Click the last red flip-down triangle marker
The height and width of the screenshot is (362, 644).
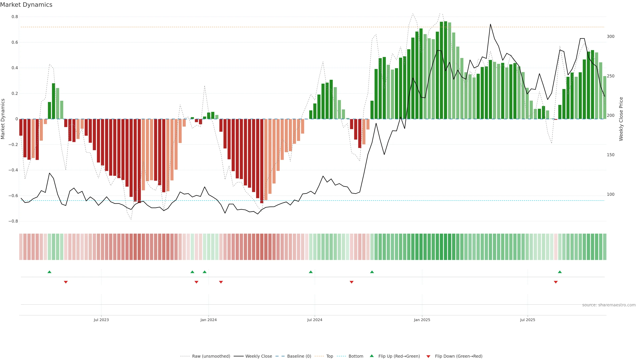[556, 282]
